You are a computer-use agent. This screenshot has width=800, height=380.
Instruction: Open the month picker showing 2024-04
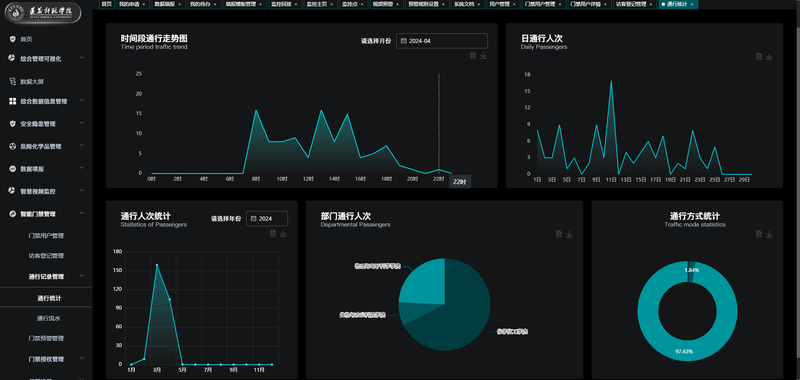pyautogui.click(x=442, y=41)
